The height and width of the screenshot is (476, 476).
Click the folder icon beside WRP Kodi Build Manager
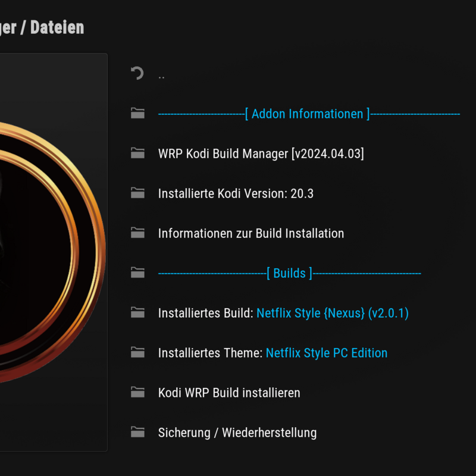click(137, 153)
